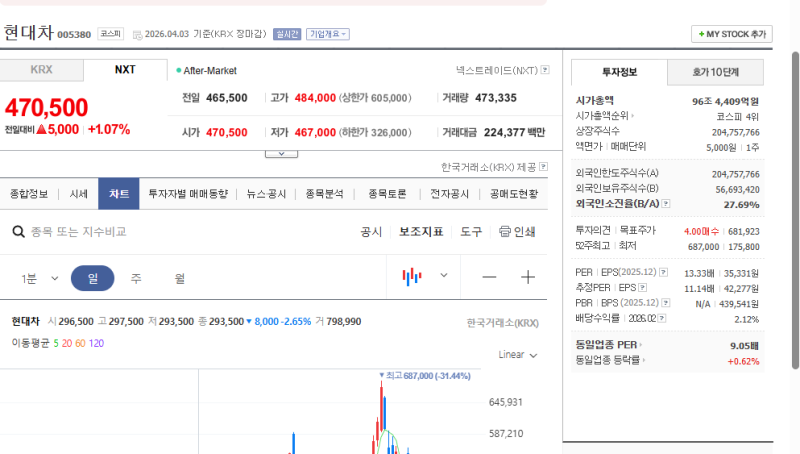Open the 종목분석 tab
The width and height of the screenshot is (800, 454).
coord(324,194)
